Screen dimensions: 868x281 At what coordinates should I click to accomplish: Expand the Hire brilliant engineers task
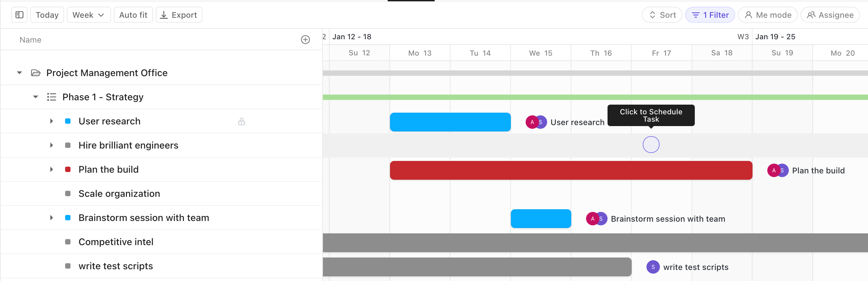pyautogui.click(x=52, y=146)
